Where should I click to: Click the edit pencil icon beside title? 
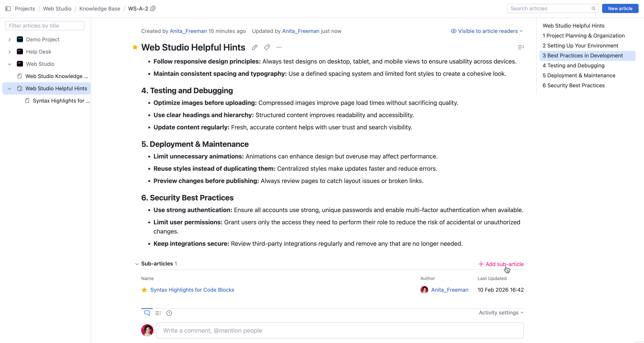[x=254, y=47]
